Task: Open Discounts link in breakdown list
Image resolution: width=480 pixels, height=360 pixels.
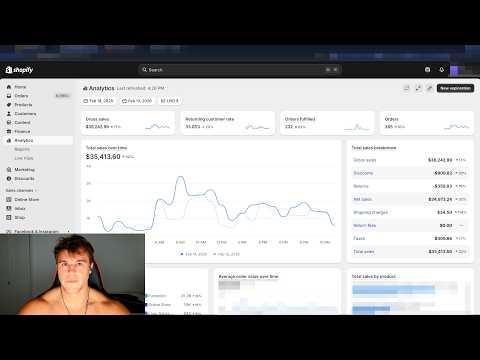Action: (363, 173)
